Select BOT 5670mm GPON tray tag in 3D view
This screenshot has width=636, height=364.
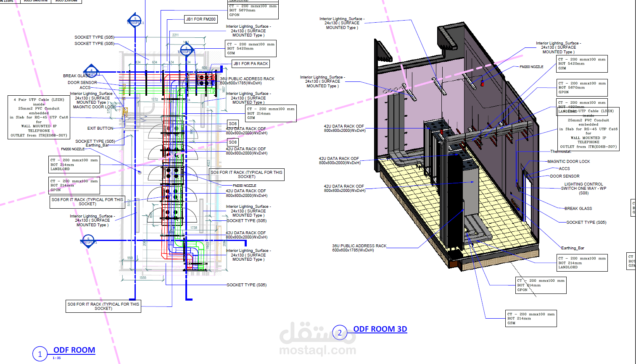[582, 88]
